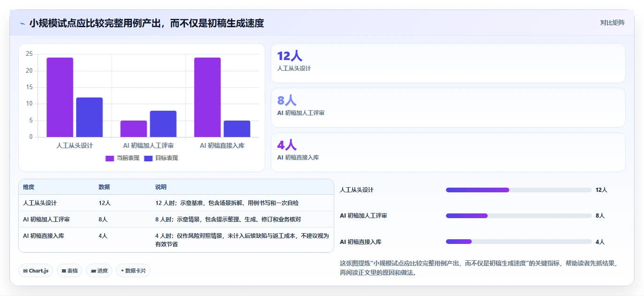Image resolution: width=644 pixels, height=296 pixels.
Task: Click the Chart.js chip icon
Action: [x=25, y=271]
